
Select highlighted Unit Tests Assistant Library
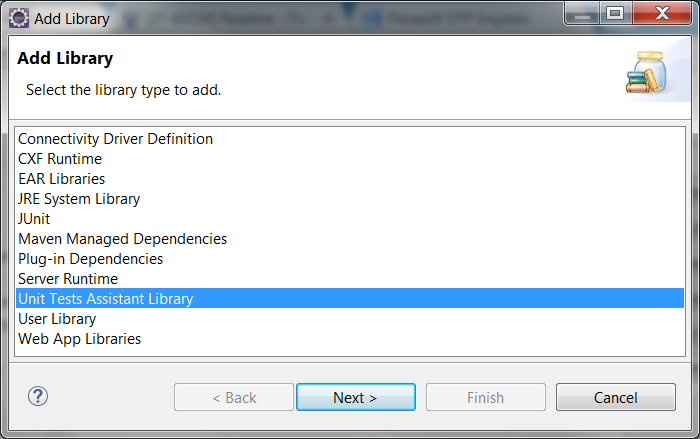click(x=350, y=298)
